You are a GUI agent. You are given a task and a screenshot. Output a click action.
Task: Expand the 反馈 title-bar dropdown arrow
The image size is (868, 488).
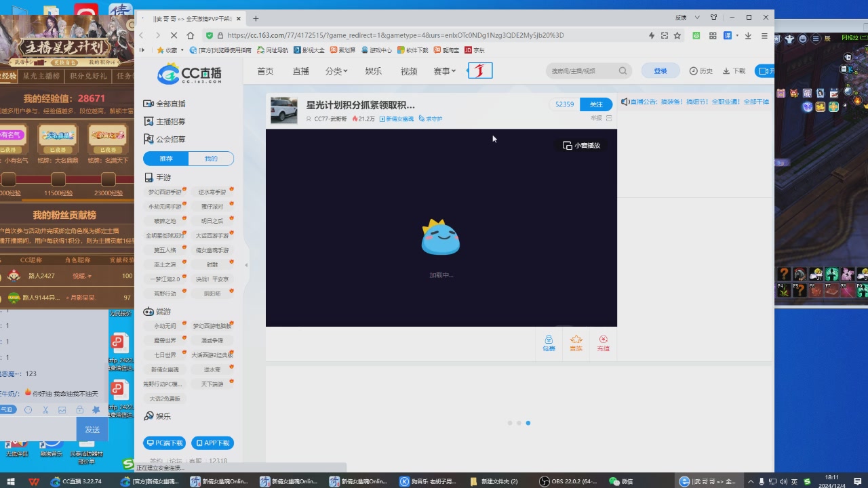696,17
